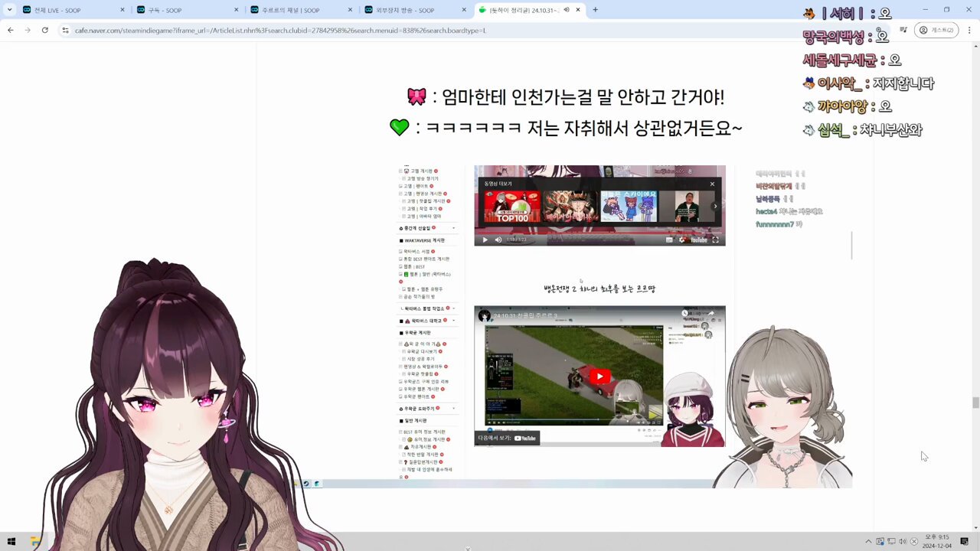Viewport: 980px width, 551px height.
Task: Open the 시청 감상 후기 board
Action: pyautogui.click(x=420, y=359)
